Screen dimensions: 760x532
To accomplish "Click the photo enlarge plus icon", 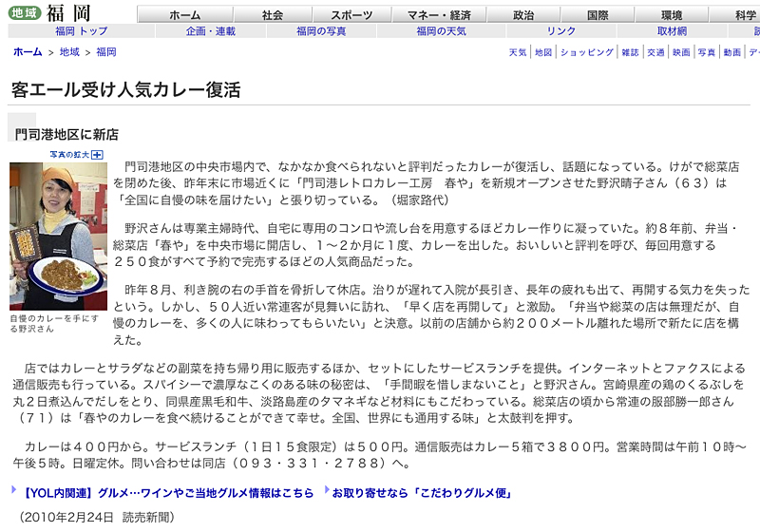I will 97,154.
